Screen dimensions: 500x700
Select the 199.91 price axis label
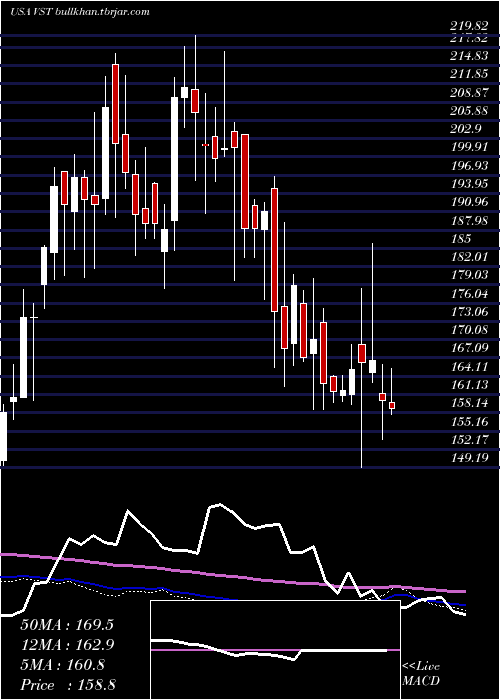point(469,147)
